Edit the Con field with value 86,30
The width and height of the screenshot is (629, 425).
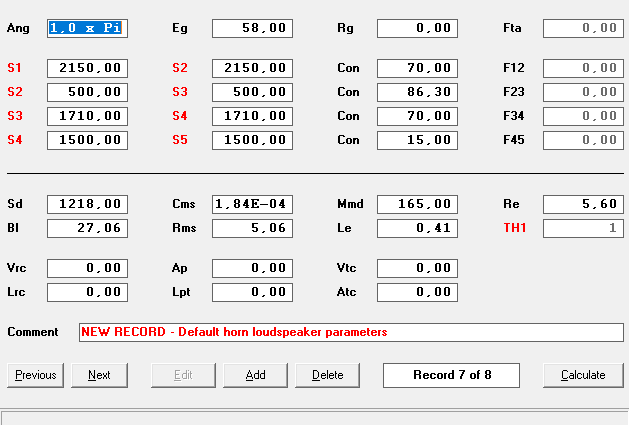click(417, 92)
